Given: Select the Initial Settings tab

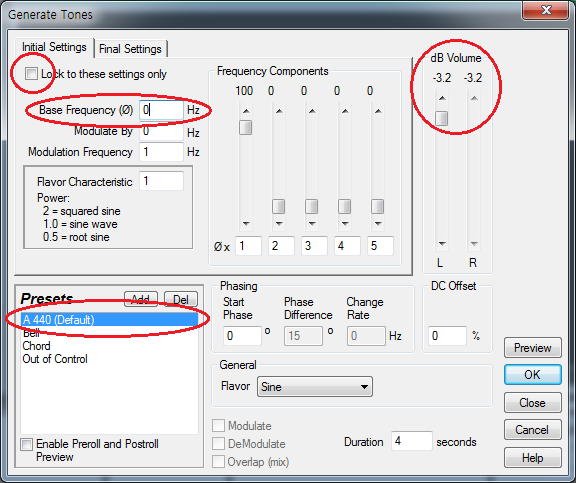Looking at the screenshot, I should click(x=54, y=47).
